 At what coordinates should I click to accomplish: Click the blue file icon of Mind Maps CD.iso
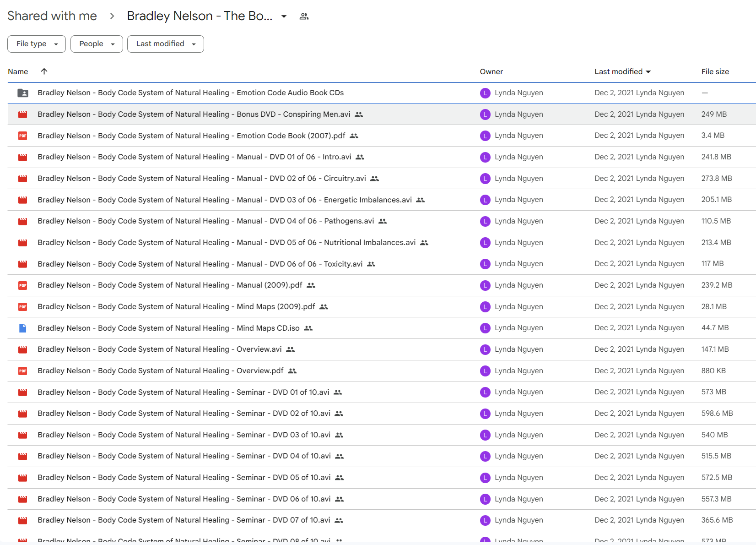coord(22,328)
